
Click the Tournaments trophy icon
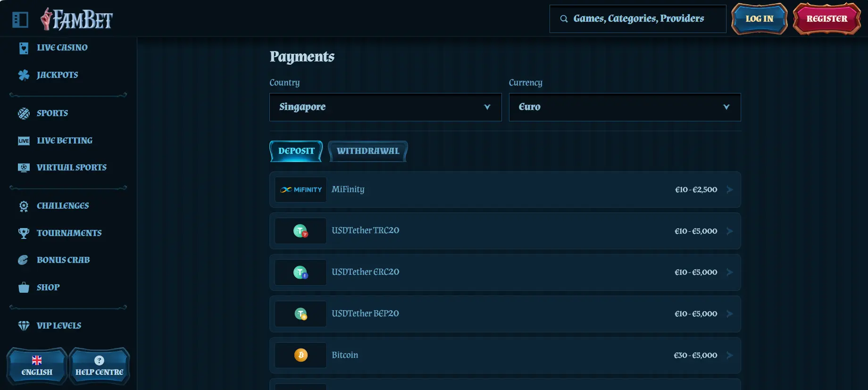[x=24, y=233]
